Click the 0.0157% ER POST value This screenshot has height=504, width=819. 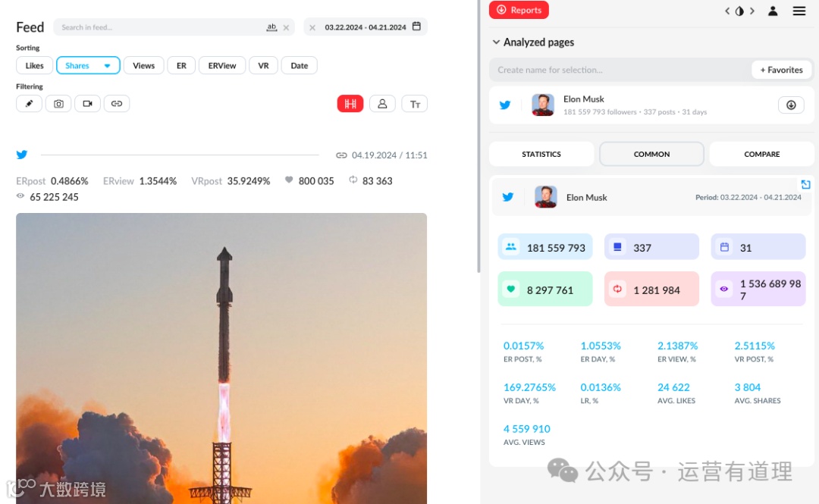[x=523, y=346]
